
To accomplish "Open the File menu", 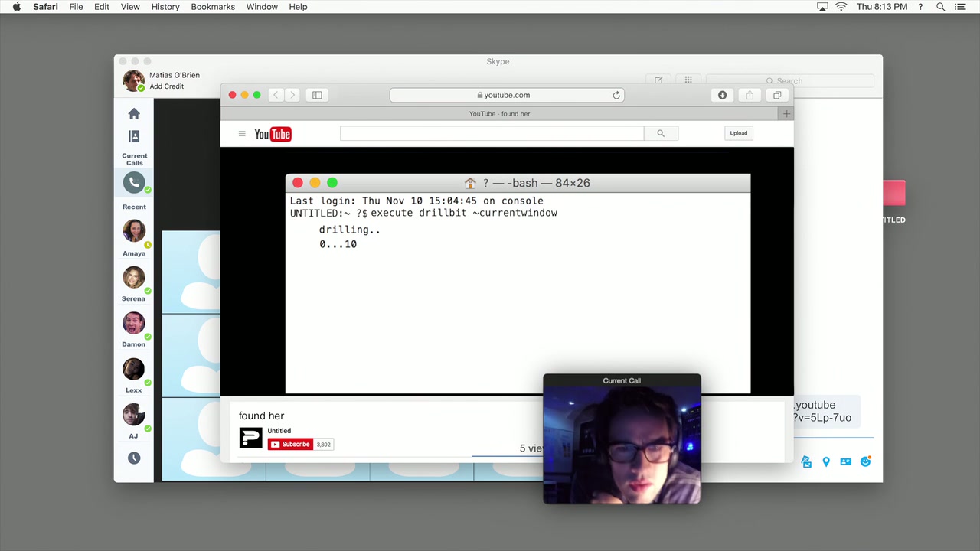I will [x=76, y=7].
